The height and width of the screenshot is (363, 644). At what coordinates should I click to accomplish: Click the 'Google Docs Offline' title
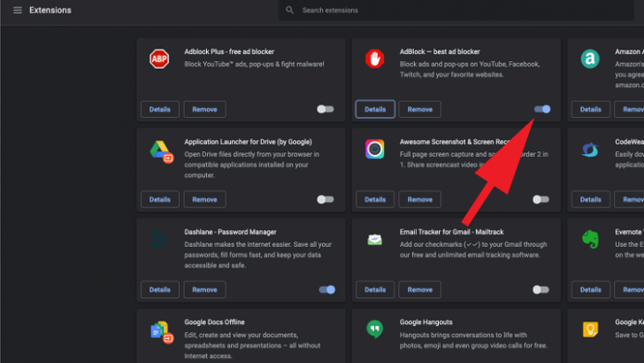pyautogui.click(x=214, y=322)
